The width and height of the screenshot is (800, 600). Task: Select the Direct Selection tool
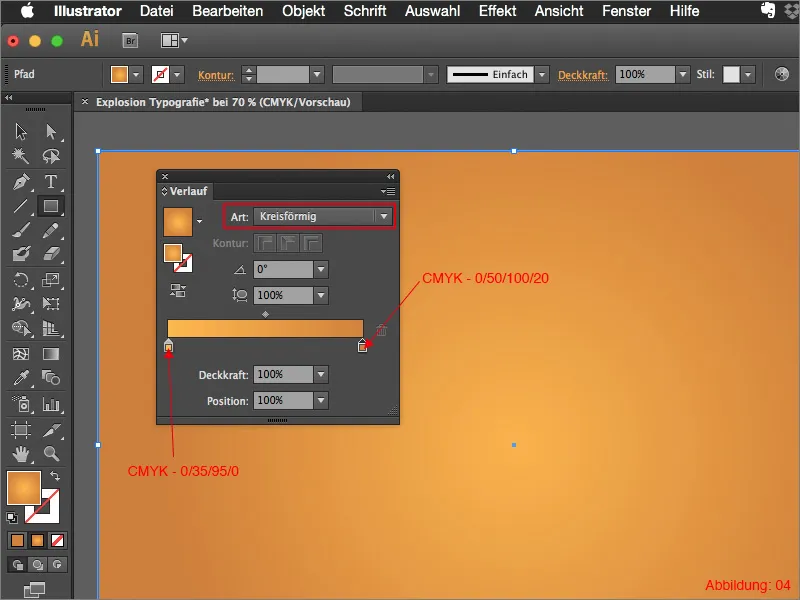(x=51, y=132)
